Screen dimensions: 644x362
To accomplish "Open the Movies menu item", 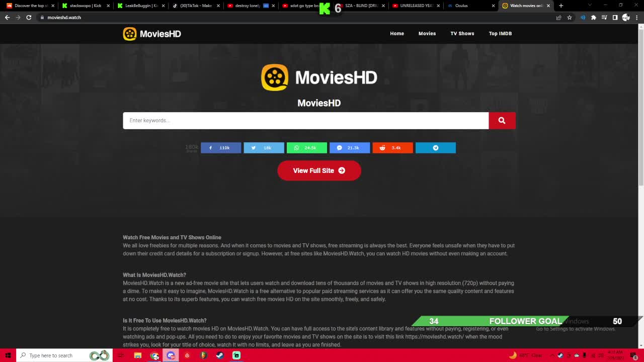I will (x=427, y=34).
